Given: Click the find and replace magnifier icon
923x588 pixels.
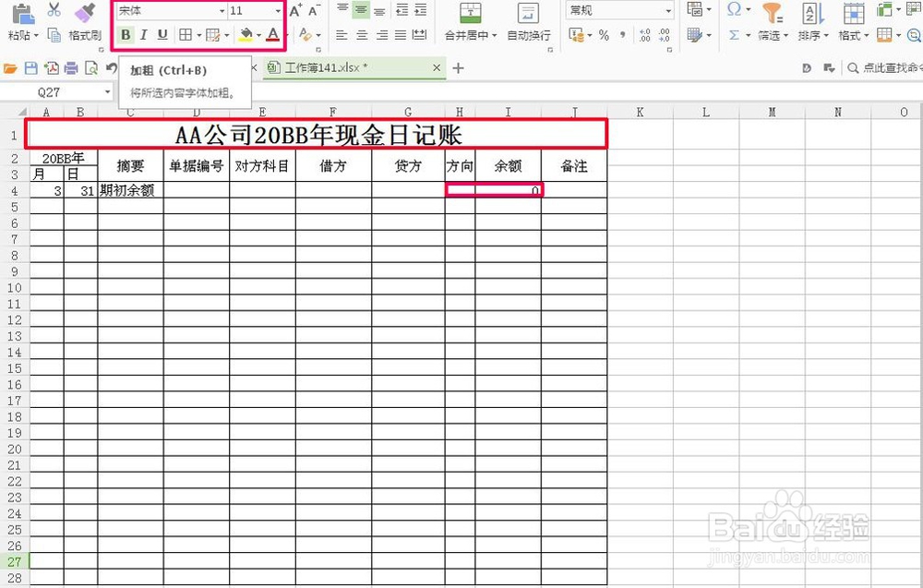Looking at the screenshot, I should pos(914,35).
